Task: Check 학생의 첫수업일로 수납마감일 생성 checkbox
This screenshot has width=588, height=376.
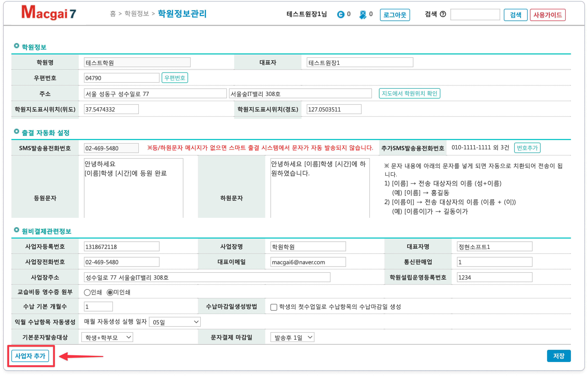Action: pyautogui.click(x=274, y=307)
